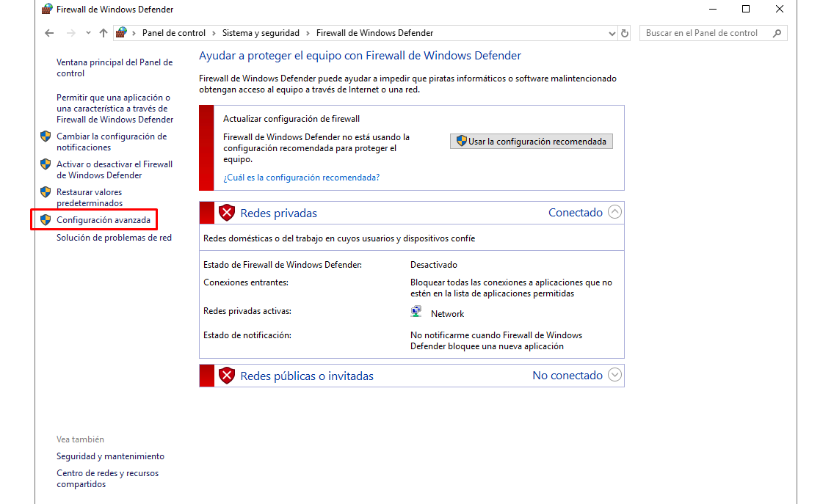Close the Firewall de Windows Defender window

[x=779, y=9]
